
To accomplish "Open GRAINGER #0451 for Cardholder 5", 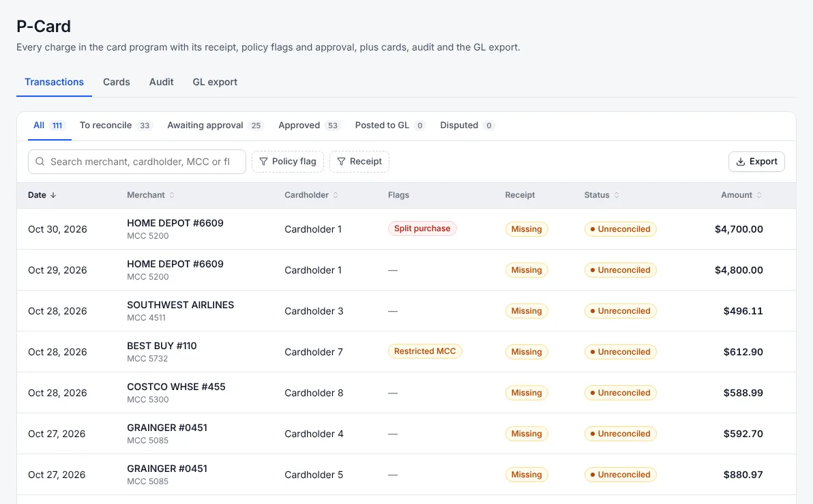I will click(167, 469).
